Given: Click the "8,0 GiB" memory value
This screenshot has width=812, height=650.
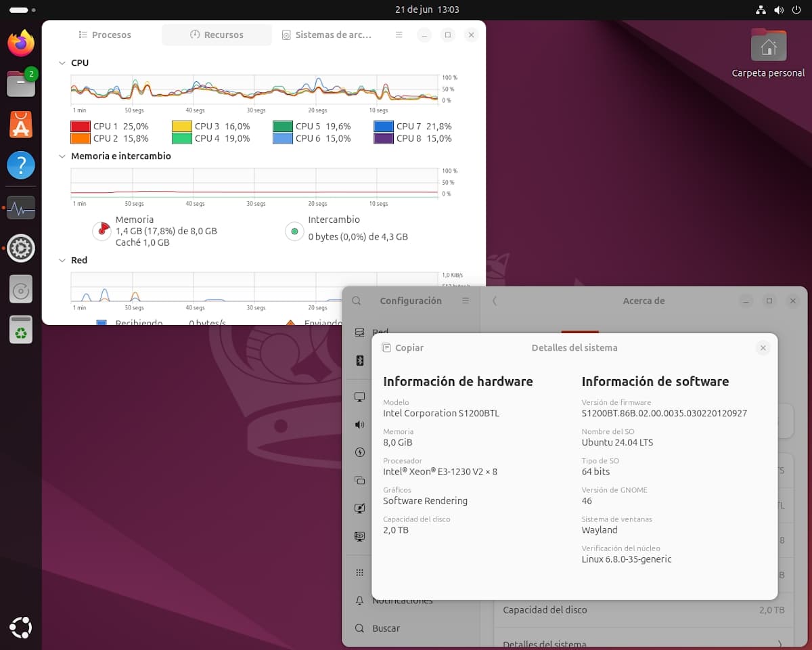Looking at the screenshot, I should 398,442.
